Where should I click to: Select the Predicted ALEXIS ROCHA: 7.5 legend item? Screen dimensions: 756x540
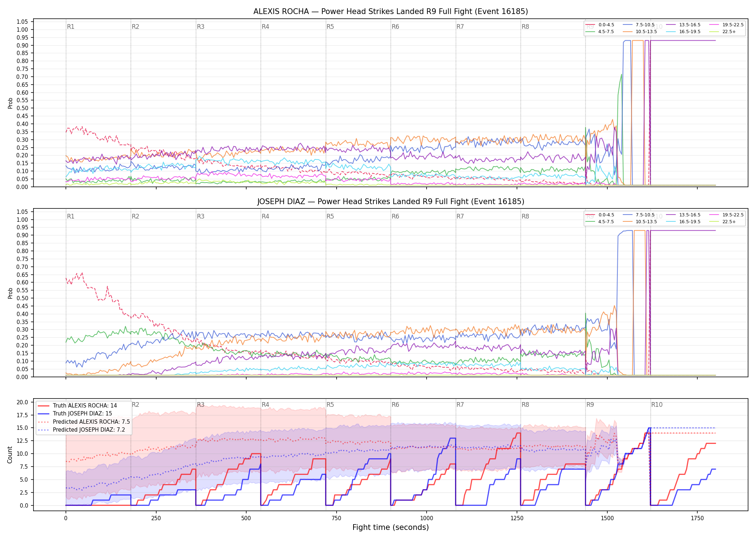[84, 422]
